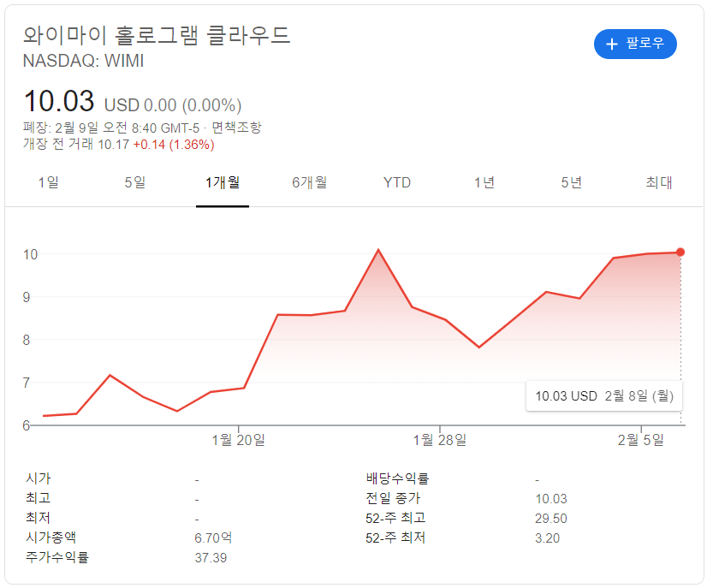Click the large 10.03 price

click(x=59, y=101)
